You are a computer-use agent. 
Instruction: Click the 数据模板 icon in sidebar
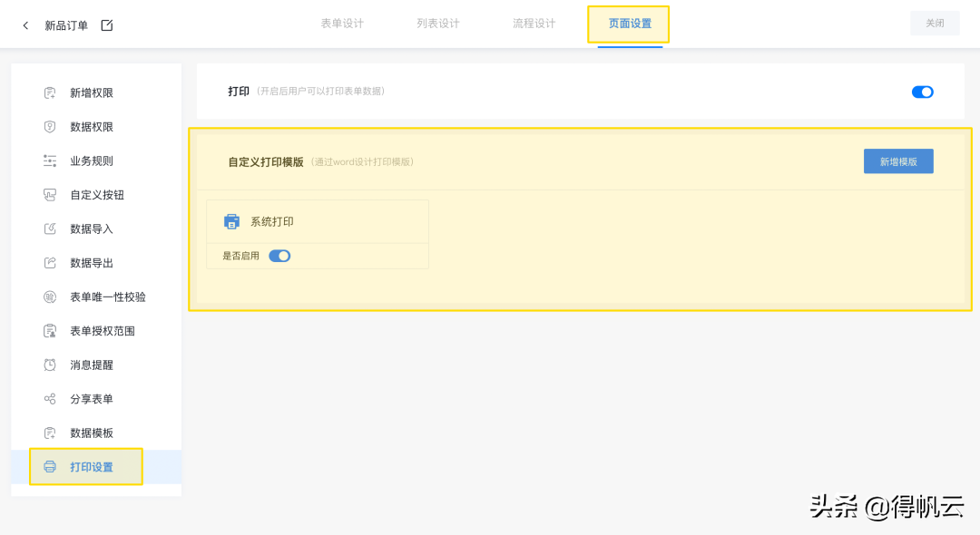click(x=50, y=433)
